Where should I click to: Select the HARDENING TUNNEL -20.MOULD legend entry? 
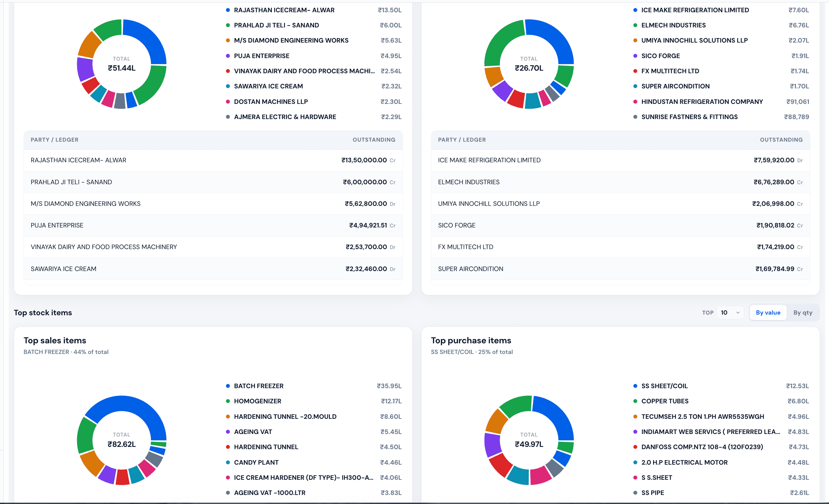(313, 417)
